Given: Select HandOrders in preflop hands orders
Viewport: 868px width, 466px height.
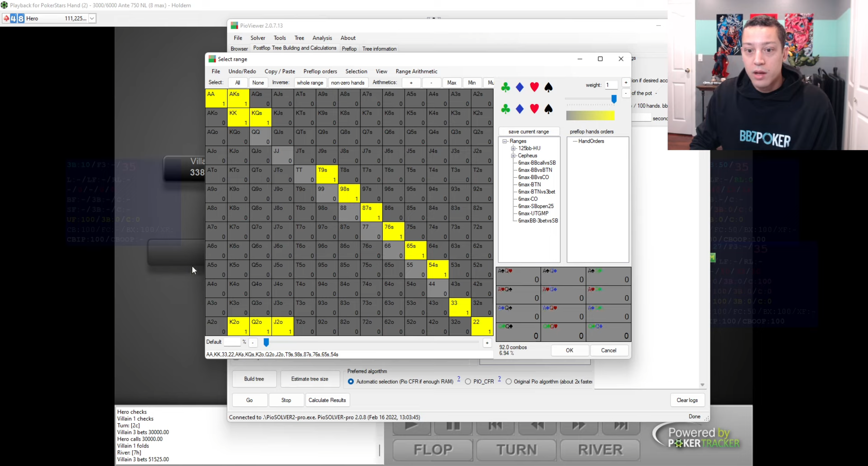Looking at the screenshot, I should (x=591, y=141).
